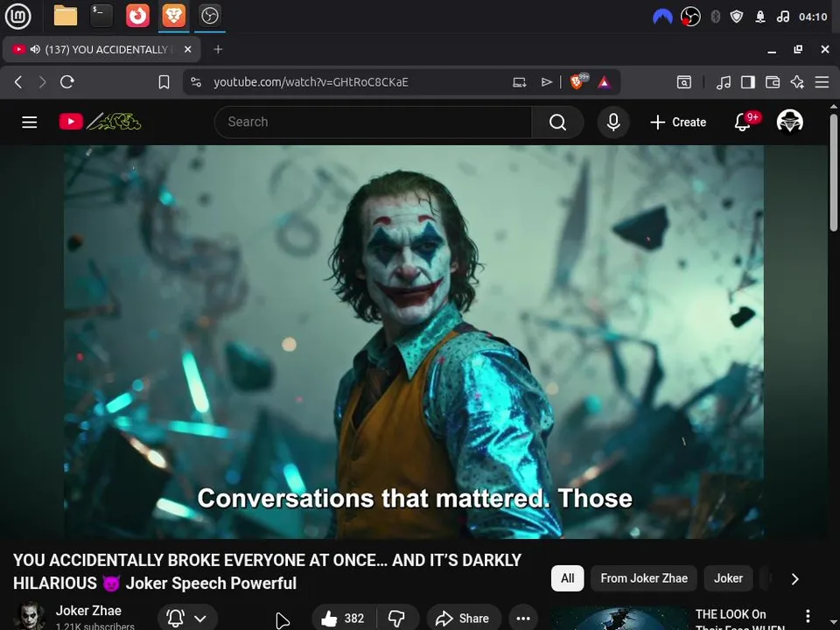This screenshot has width=840, height=630.
Task: Open options menu for THE LOOK On video
Action: pyautogui.click(x=808, y=616)
